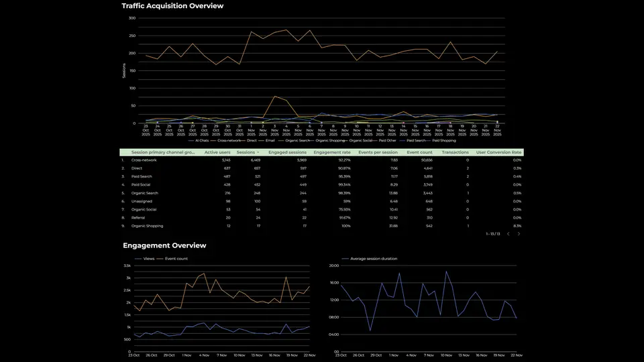Toggle Event count series in engagement legend
Image resolution: width=644 pixels, height=362 pixels.
coord(172,259)
